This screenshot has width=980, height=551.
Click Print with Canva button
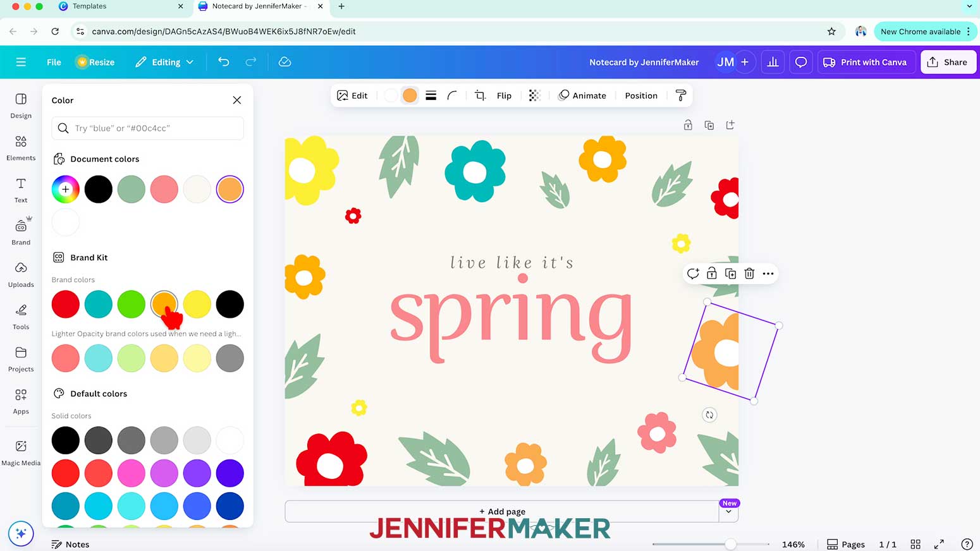pyautogui.click(x=866, y=62)
